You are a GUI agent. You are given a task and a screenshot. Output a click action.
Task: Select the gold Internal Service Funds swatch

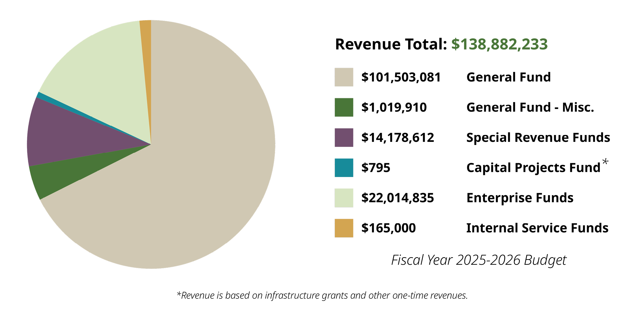(x=343, y=228)
